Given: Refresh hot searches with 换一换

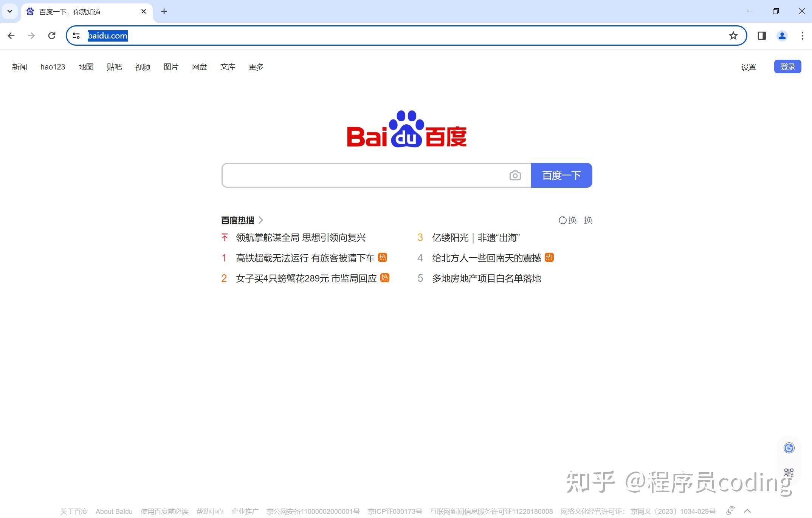Looking at the screenshot, I should 575,220.
